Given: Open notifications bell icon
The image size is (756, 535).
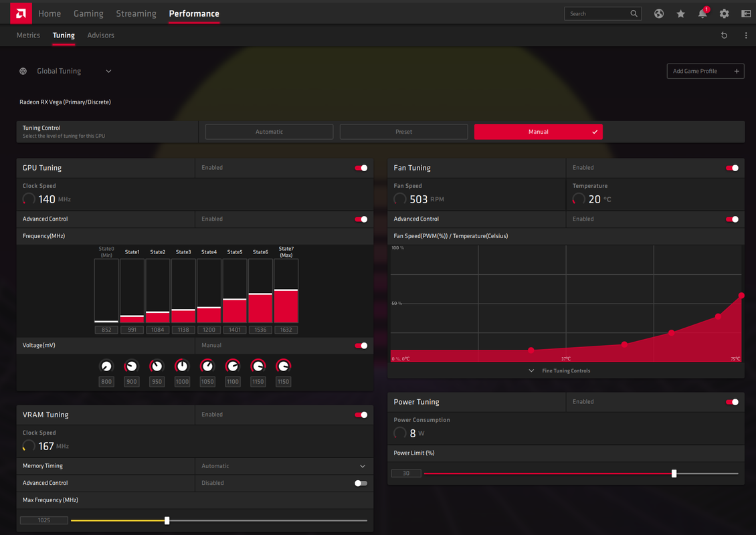Looking at the screenshot, I should click(702, 13).
